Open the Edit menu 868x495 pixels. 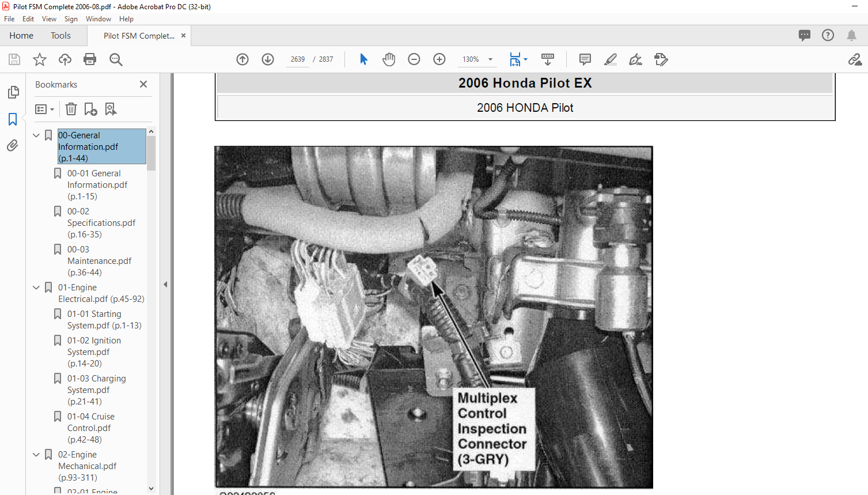coord(28,19)
